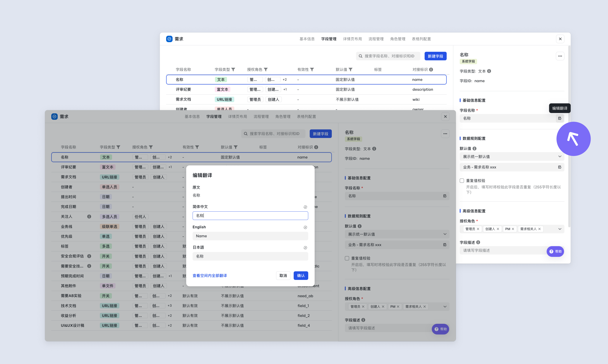Click the 有效性 filter icon in front window
Viewport: 608px width, 364px height.
tap(197, 147)
